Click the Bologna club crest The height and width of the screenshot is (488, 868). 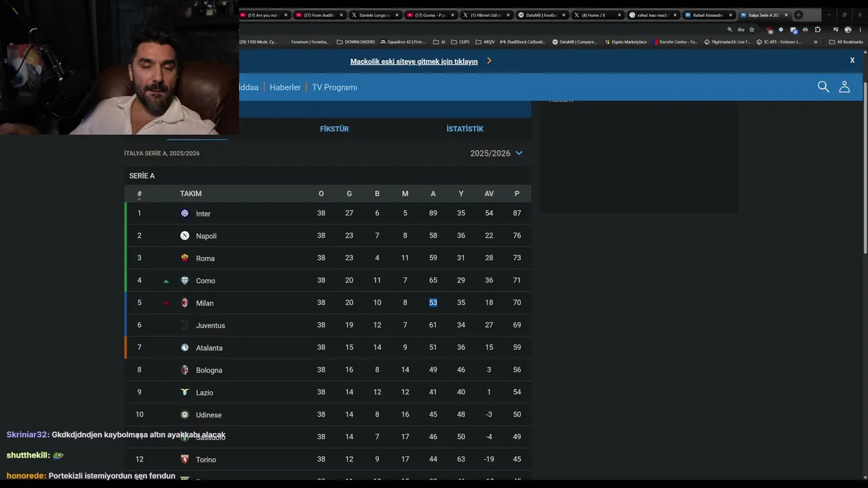pyautogui.click(x=184, y=370)
